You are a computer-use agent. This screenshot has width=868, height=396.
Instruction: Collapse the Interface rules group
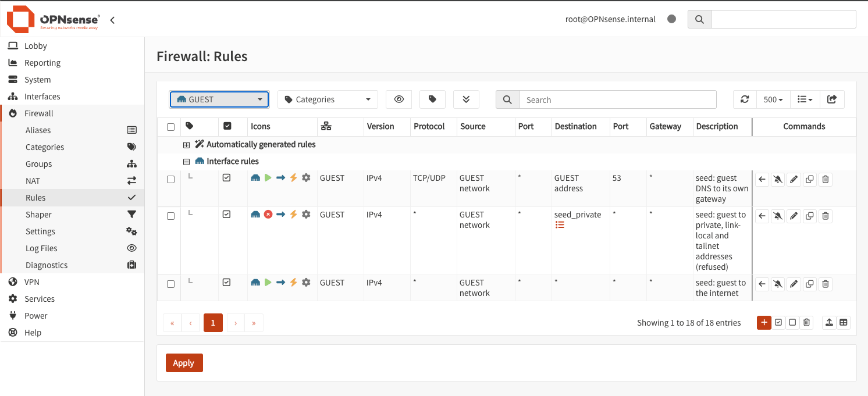click(x=186, y=162)
